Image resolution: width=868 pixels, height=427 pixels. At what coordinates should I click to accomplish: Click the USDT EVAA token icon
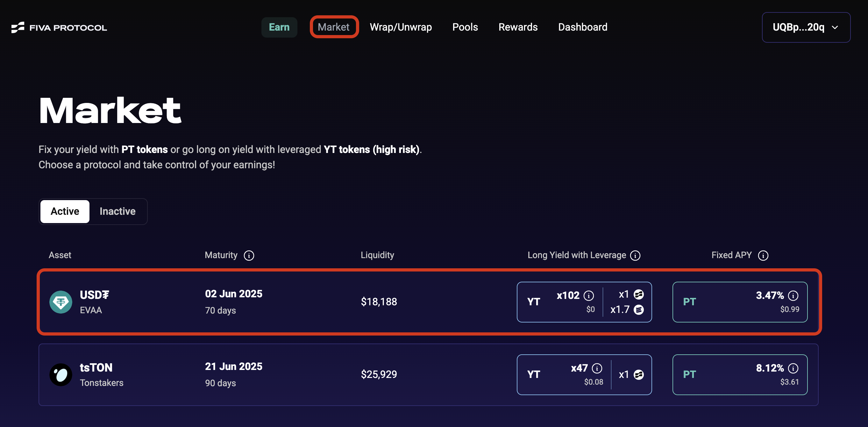pos(60,302)
